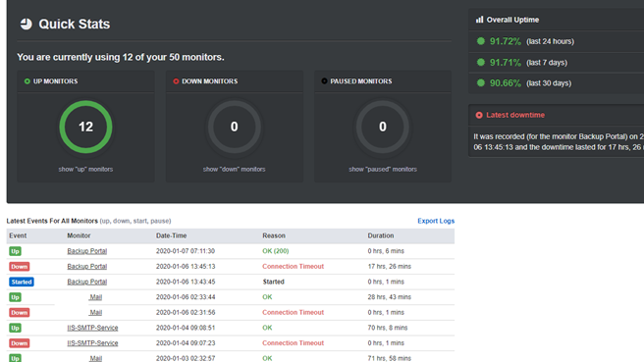Click the green Up Monitors indicator icon
Screen dimensions: 644x362
pos(27,81)
